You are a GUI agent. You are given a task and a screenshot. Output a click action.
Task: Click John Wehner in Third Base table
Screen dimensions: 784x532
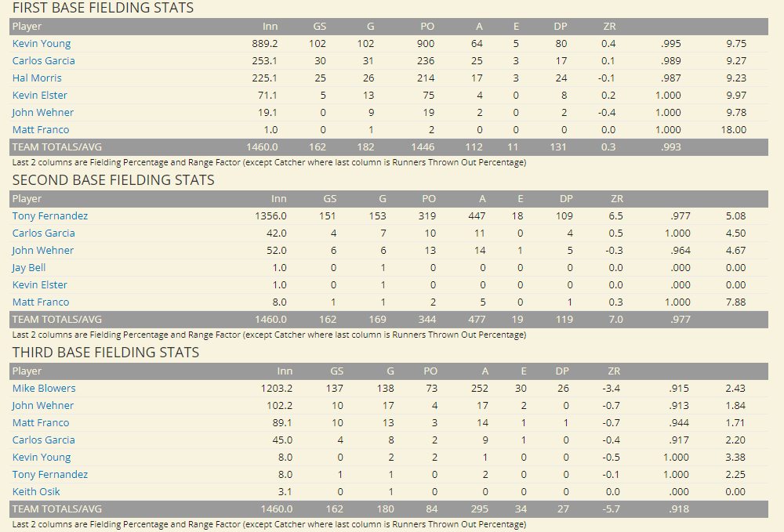[43, 406]
